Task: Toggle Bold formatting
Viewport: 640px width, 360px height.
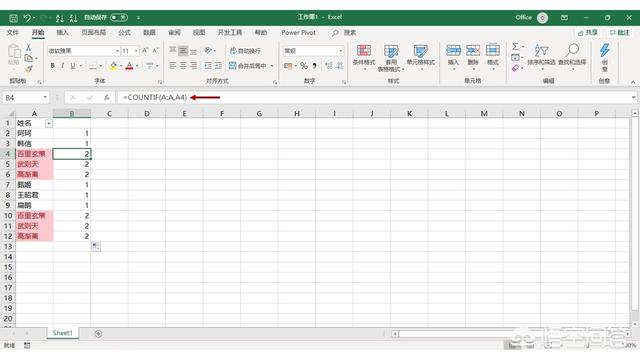Action: [x=52, y=65]
